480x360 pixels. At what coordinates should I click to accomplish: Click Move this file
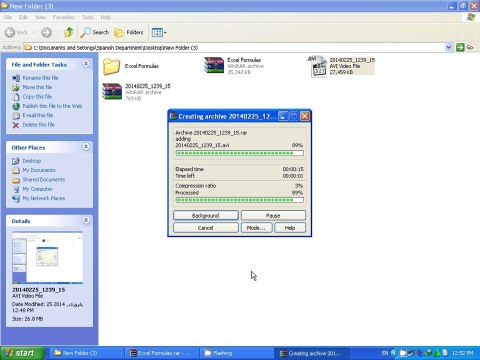click(37, 87)
